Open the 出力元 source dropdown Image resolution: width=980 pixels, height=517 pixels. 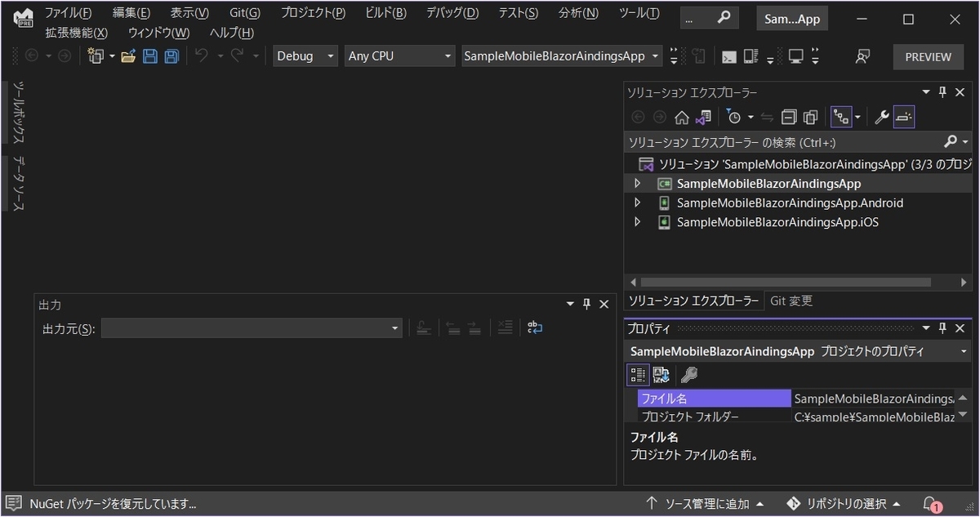coord(252,328)
